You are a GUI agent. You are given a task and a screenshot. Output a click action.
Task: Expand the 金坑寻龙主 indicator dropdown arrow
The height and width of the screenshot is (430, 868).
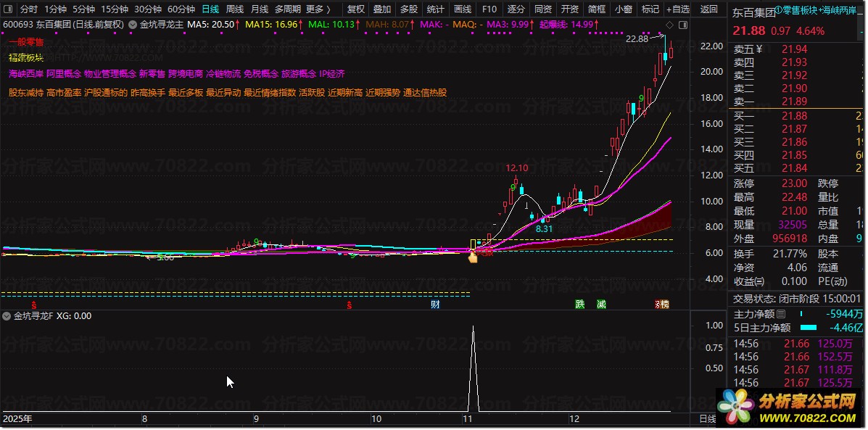[132, 25]
